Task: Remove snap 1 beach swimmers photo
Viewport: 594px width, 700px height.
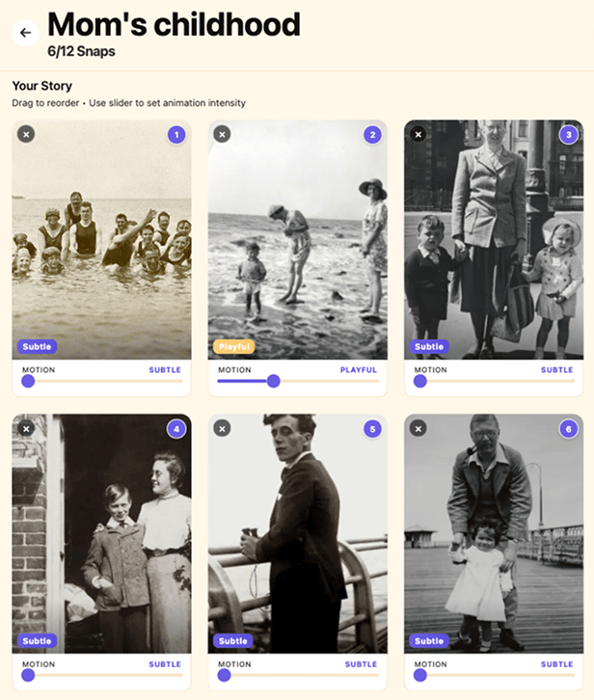Action: pos(26,134)
